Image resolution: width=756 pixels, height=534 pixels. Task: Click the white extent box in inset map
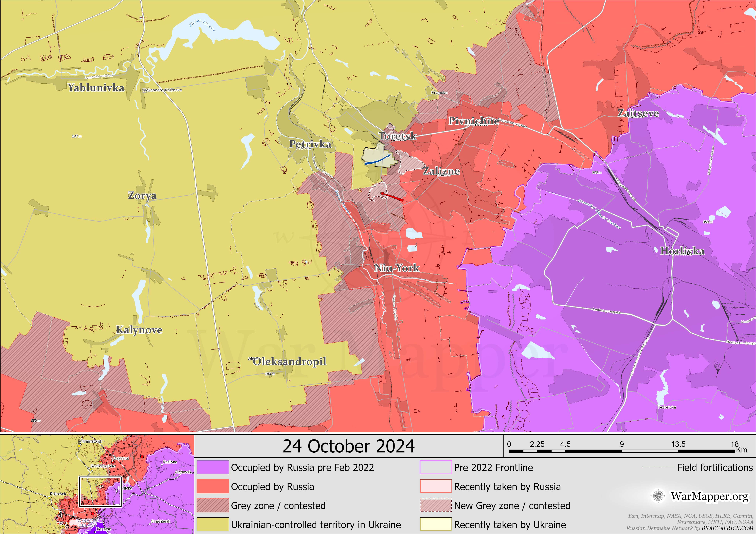(x=100, y=491)
